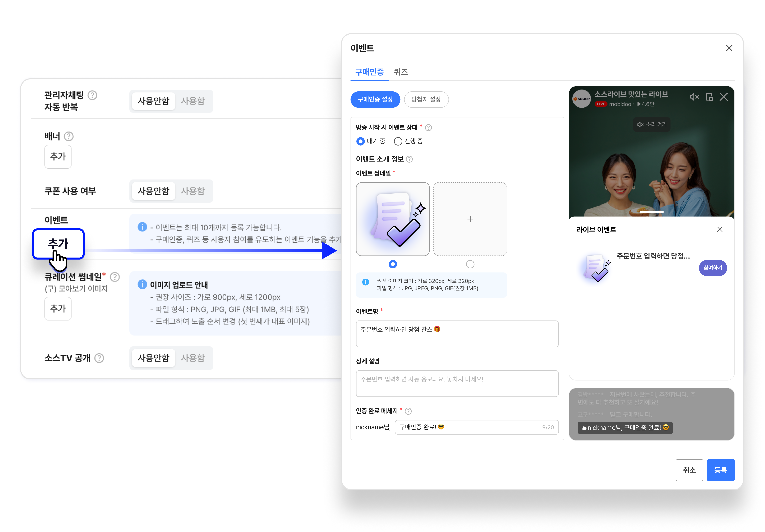Click 추가 under 큐레이션 썸네일
The image size is (765, 532).
58,308
